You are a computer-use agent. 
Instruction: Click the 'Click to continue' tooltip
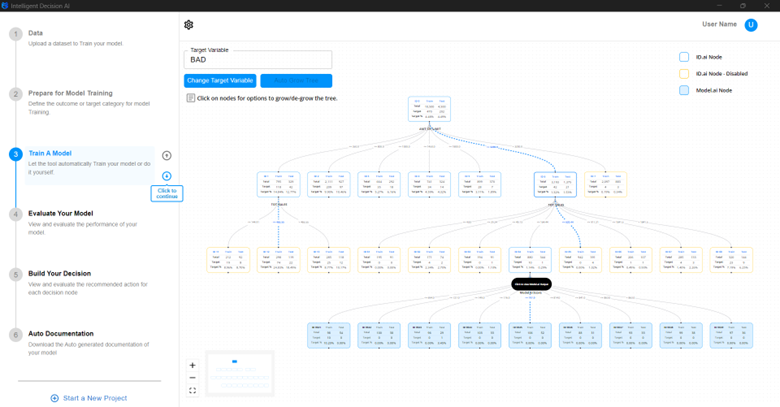coord(167,194)
